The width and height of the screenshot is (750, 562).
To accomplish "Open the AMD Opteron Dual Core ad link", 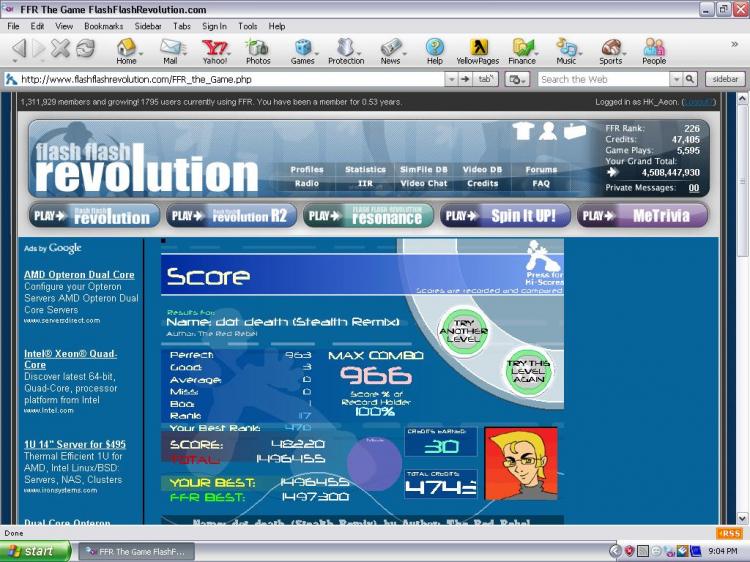I will tap(79, 275).
